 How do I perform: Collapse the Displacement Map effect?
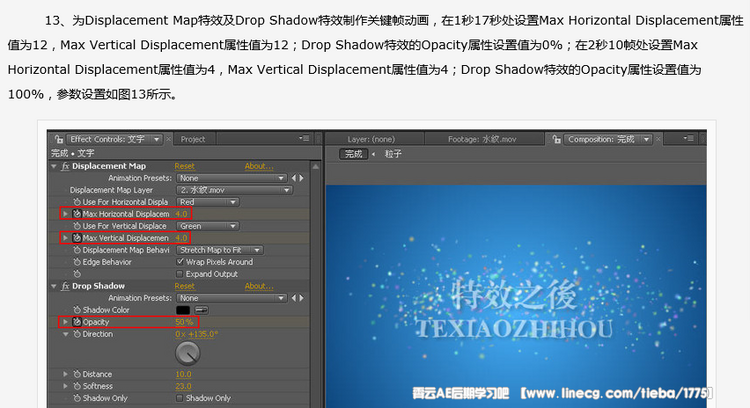click(54, 166)
